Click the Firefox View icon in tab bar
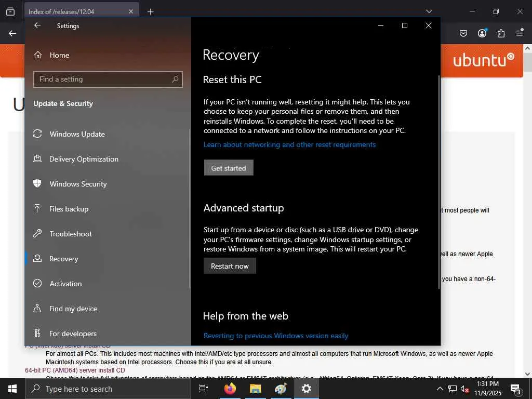 (x=10, y=11)
